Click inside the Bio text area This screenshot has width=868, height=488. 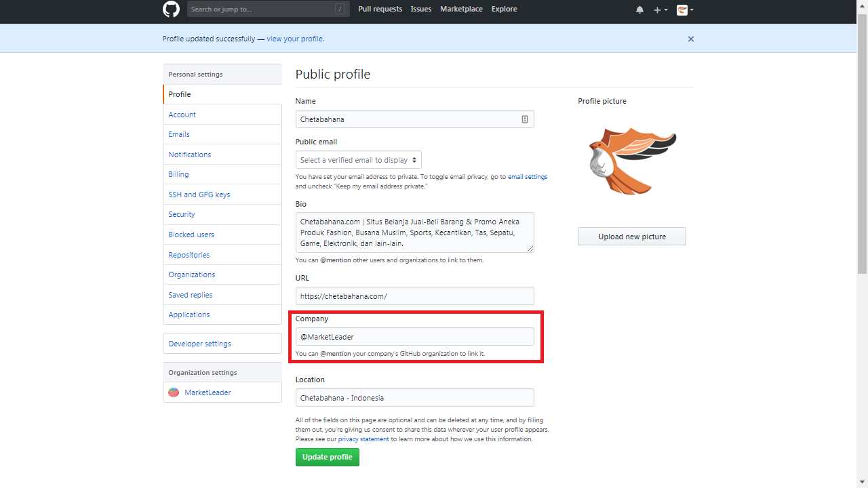(x=414, y=232)
